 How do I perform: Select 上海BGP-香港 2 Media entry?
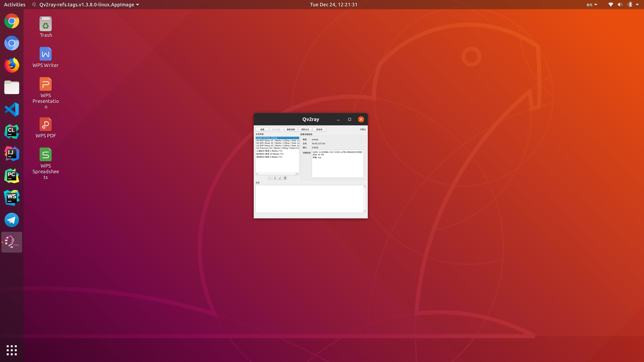[277, 151]
